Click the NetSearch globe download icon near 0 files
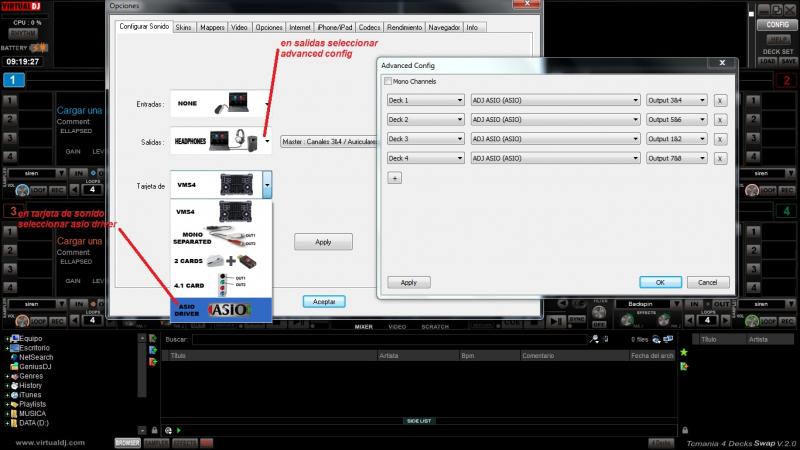This screenshot has height=450, width=800. click(657, 339)
